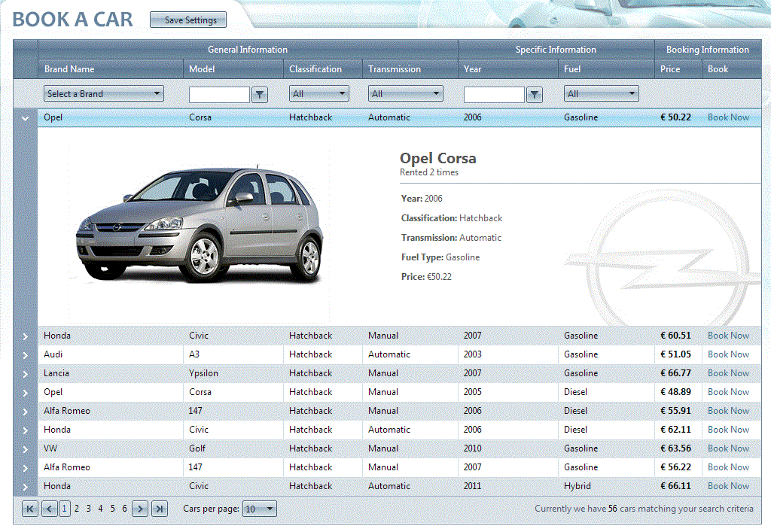Screen dimensions: 771x532
Task: Click the Year filter text box
Action: pos(494,94)
